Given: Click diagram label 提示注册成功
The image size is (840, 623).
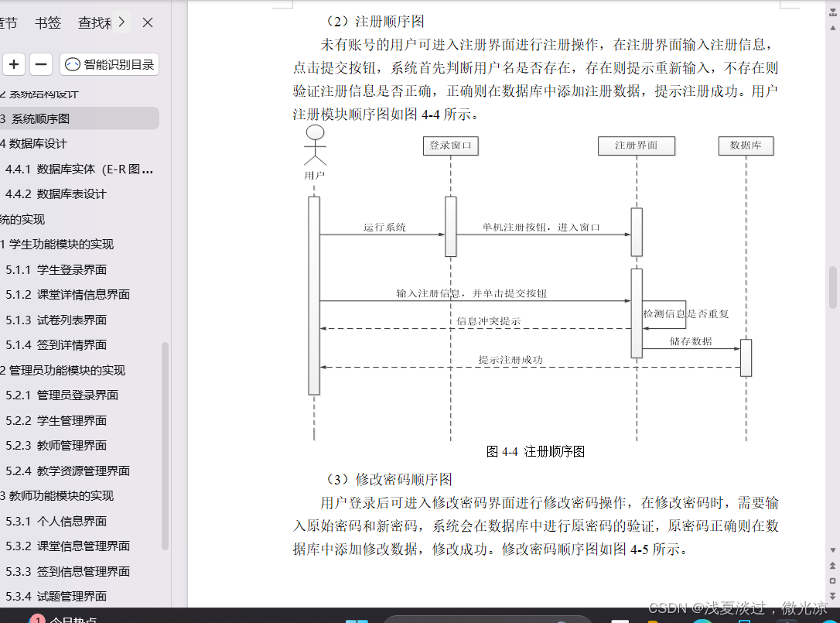Looking at the screenshot, I should click(x=510, y=360).
